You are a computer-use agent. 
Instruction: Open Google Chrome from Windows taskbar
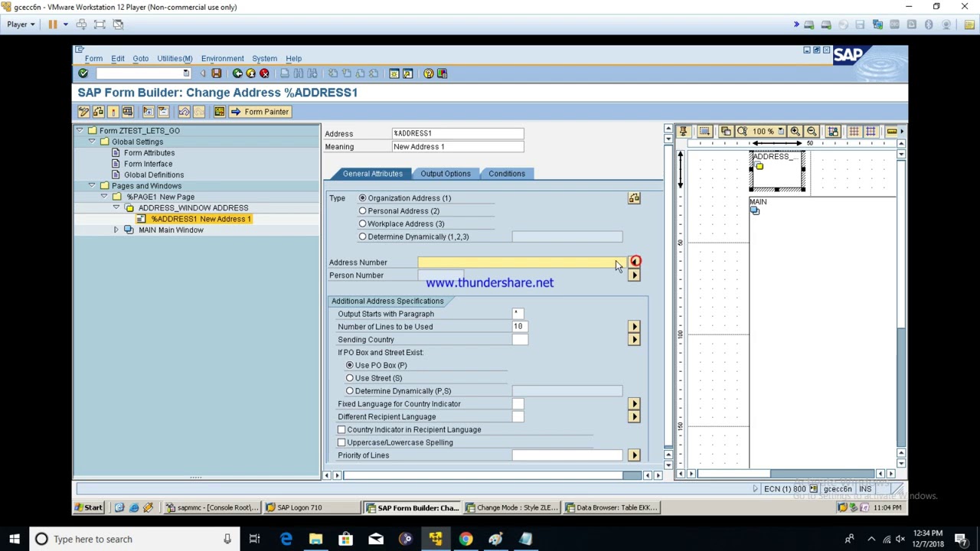click(x=465, y=539)
